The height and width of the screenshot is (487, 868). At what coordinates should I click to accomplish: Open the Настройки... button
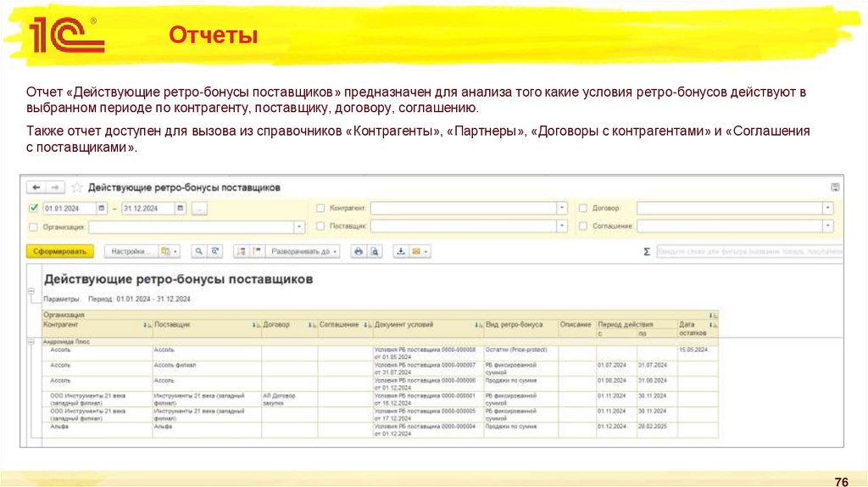click(x=130, y=252)
